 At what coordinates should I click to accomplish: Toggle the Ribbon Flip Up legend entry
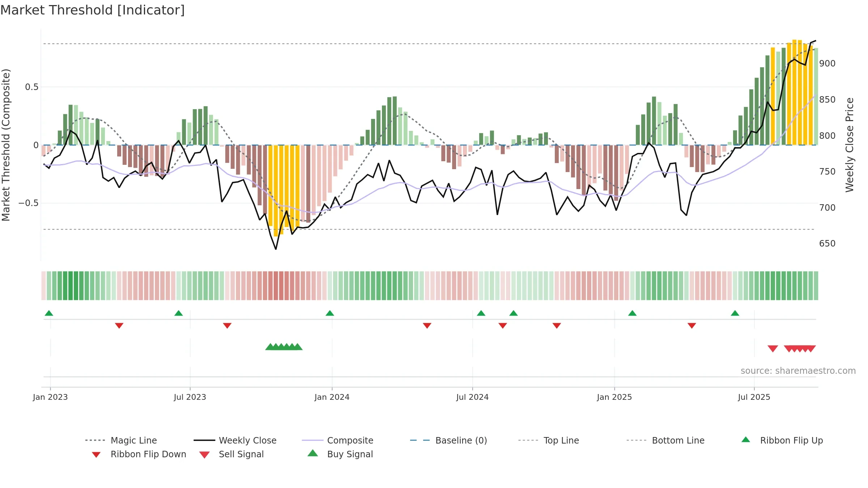point(782,440)
